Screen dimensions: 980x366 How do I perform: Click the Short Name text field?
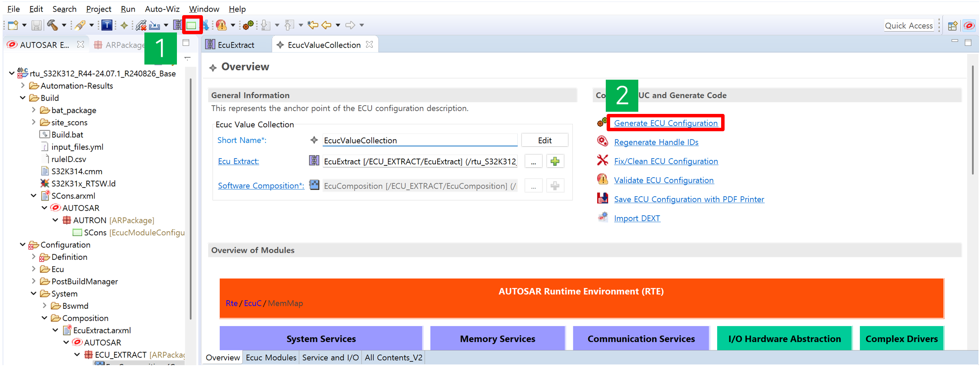point(420,140)
